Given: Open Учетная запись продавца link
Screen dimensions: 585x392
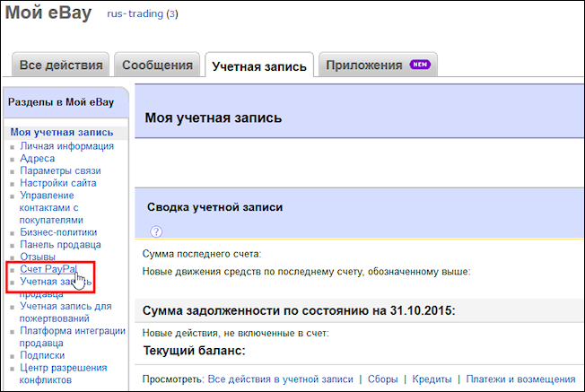Looking at the screenshot, I should (56, 287).
